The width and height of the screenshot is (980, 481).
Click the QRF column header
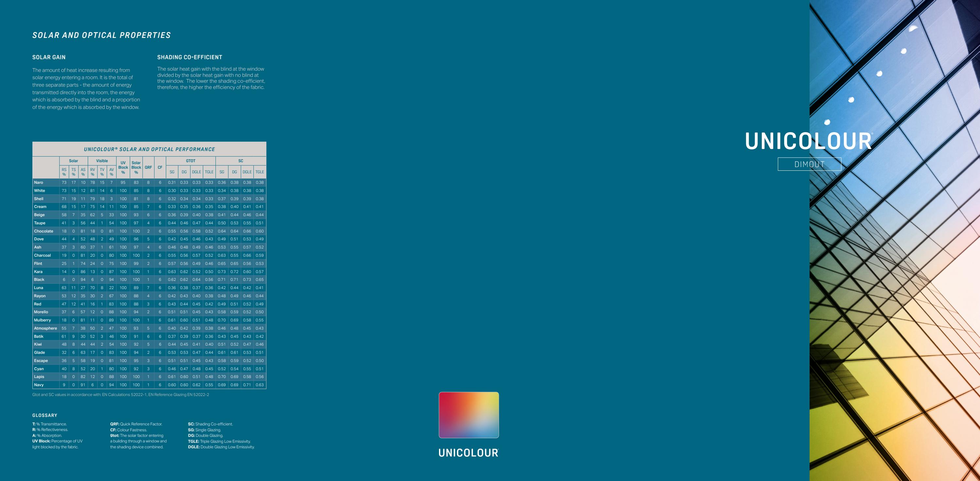pyautogui.click(x=148, y=167)
